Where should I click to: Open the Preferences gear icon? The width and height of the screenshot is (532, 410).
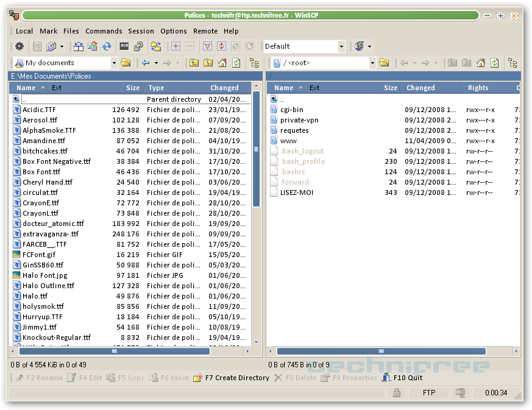click(x=20, y=46)
